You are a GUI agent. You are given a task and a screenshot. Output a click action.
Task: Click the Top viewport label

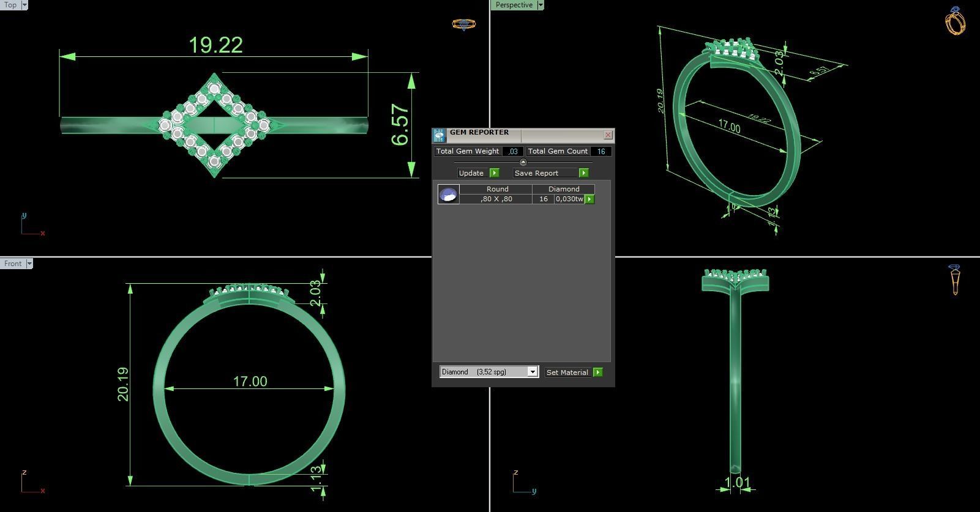coord(10,5)
